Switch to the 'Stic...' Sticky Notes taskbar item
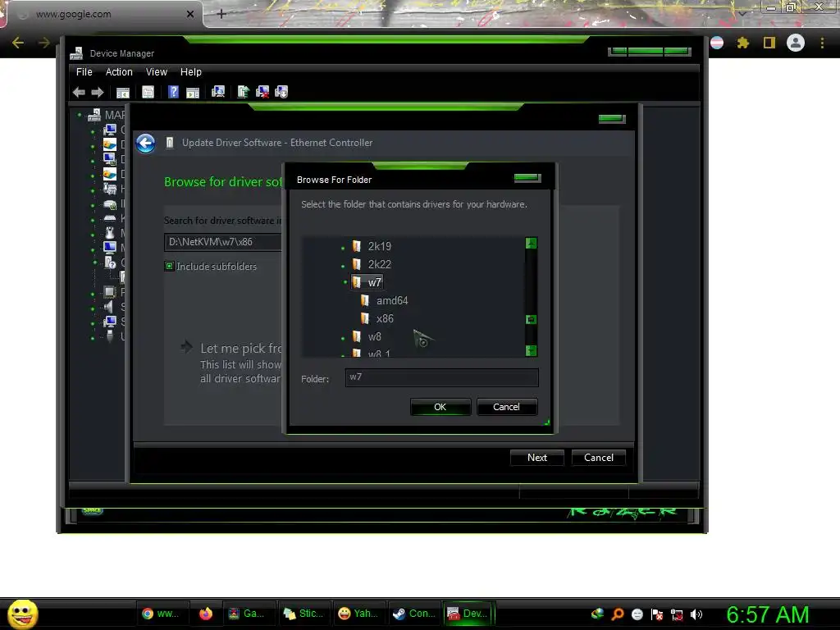 304,614
